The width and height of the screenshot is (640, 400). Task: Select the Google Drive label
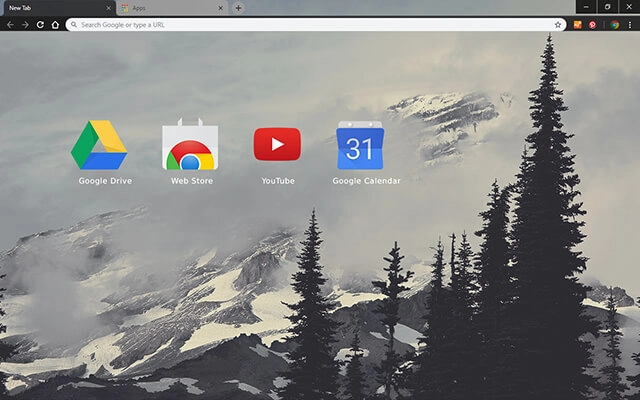click(x=105, y=181)
